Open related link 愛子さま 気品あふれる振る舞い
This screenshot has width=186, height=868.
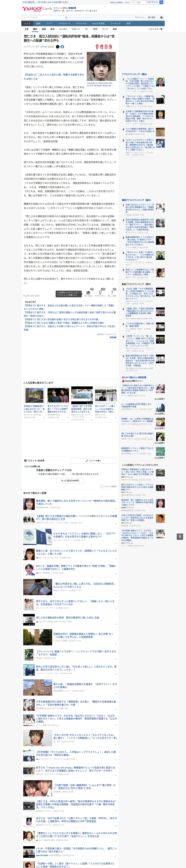point(69,307)
